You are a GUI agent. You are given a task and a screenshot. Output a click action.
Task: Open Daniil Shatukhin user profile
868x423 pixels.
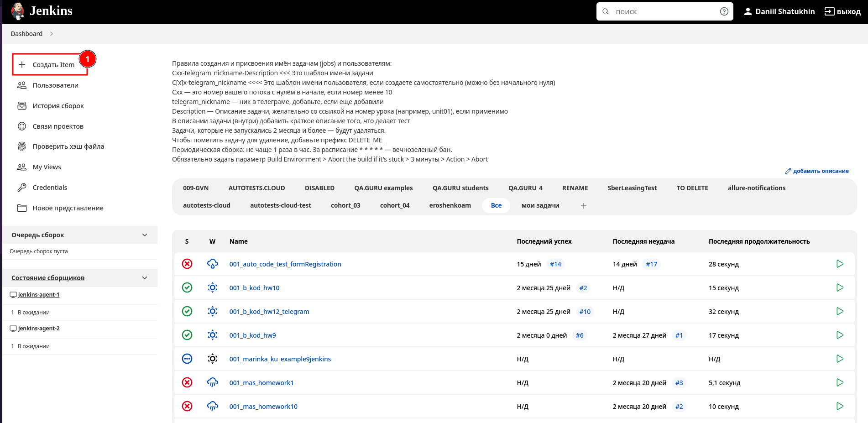coord(785,11)
